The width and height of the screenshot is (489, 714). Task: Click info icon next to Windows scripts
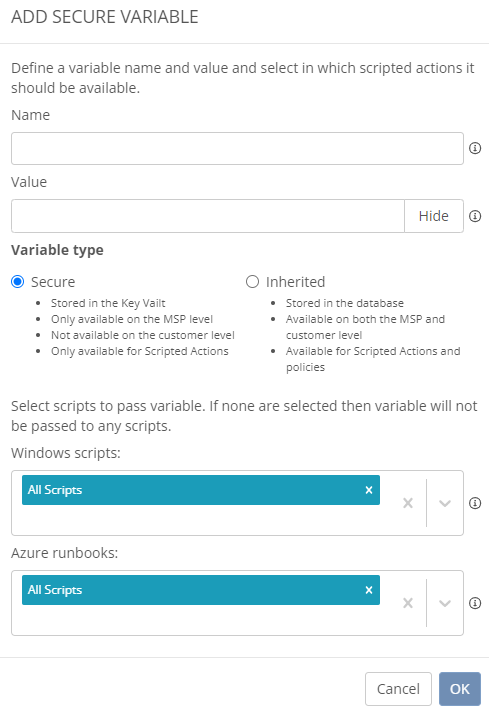pyautogui.click(x=475, y=503)
